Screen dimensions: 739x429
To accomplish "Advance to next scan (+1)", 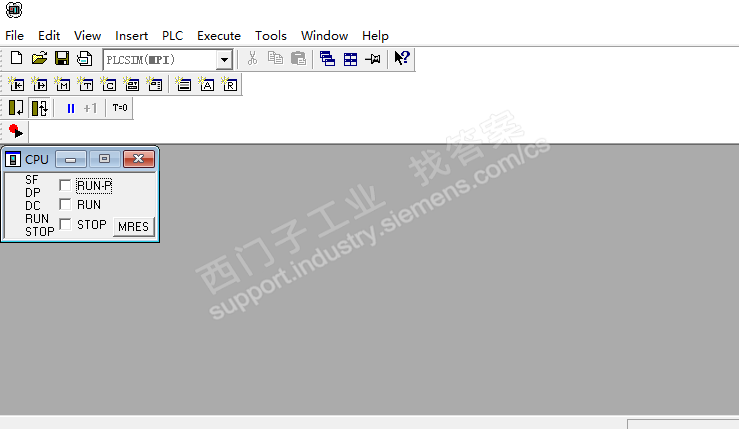I will point(90,108).
